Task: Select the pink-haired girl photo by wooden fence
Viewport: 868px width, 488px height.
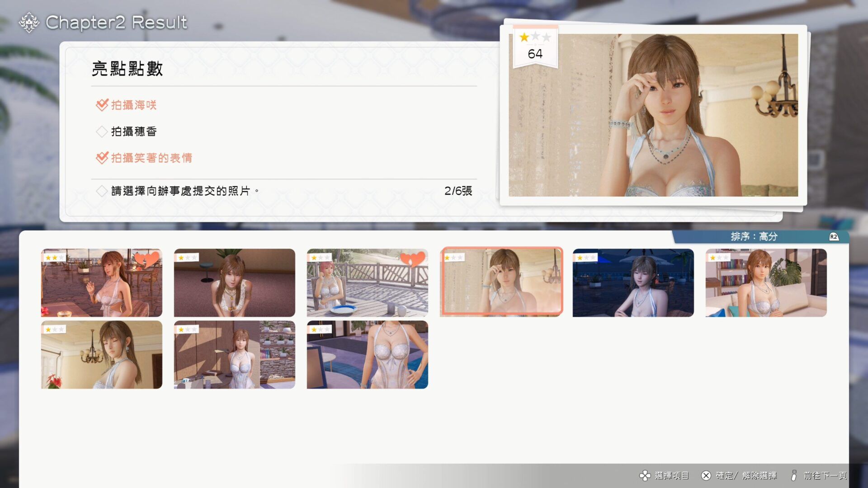Action: (368, 282)
